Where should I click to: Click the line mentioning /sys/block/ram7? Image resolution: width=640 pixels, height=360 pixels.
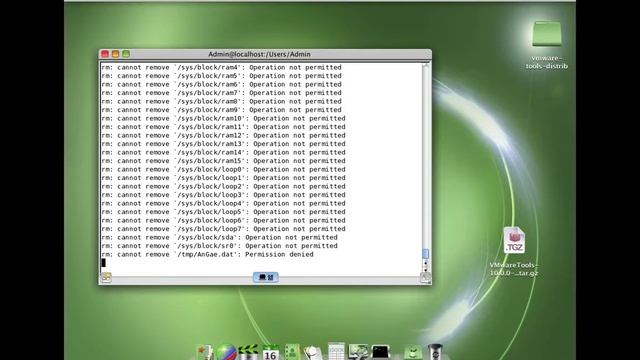[x=221, y=93]
